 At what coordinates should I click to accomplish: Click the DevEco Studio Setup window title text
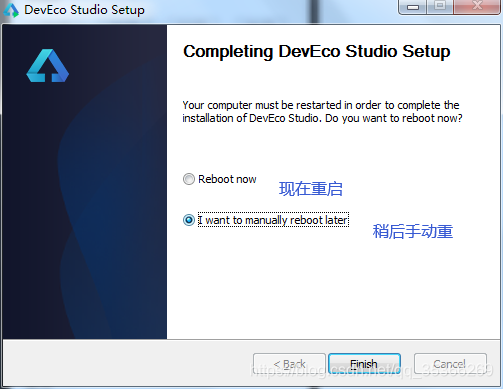click(x=84, y=10)
